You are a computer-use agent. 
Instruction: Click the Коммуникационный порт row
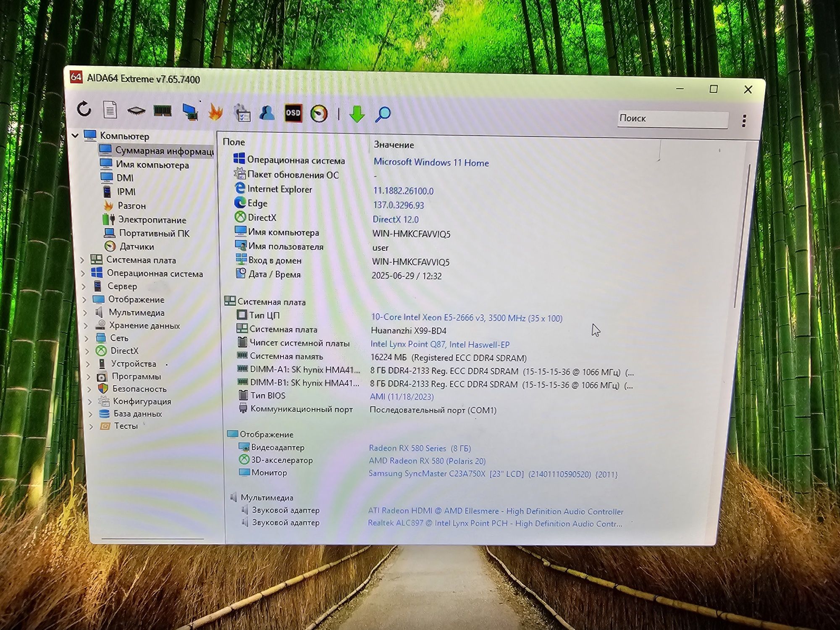pos(366,409)
